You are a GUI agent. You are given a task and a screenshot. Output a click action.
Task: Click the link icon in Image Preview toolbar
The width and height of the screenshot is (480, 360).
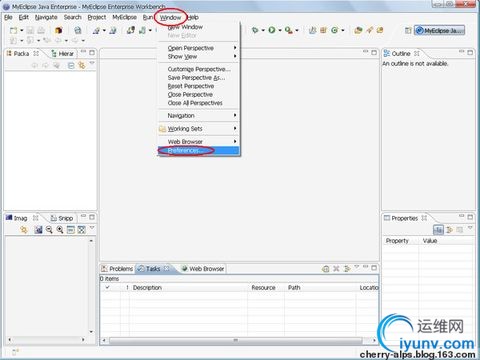(x=24, y=229)
